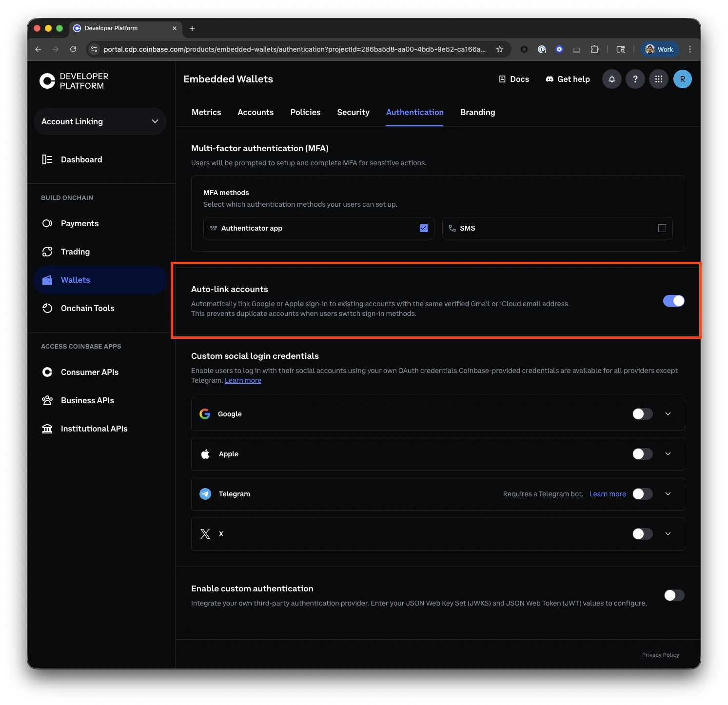Expand the Telegram provider settings
The width and height of the screenshot is (728, 705).
coord(668,493)
